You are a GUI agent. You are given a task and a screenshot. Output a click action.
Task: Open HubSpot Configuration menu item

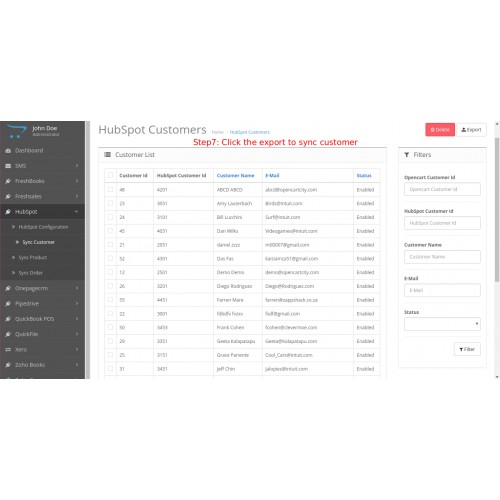coord(43,227)
